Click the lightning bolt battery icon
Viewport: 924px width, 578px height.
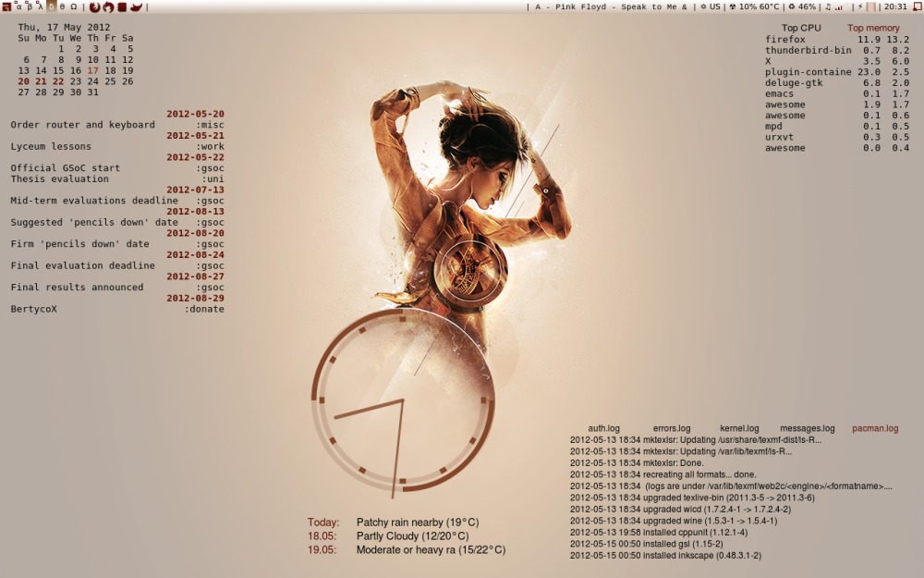860,7
